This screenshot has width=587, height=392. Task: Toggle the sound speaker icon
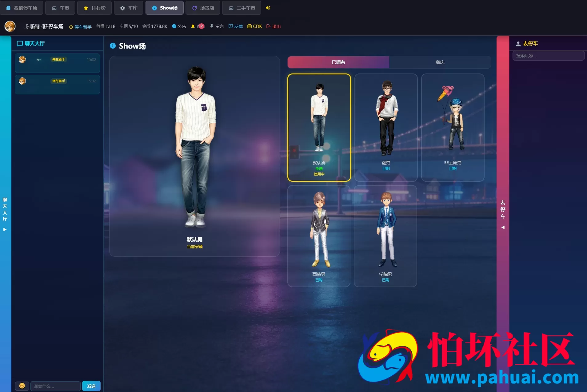coord(268,8)
